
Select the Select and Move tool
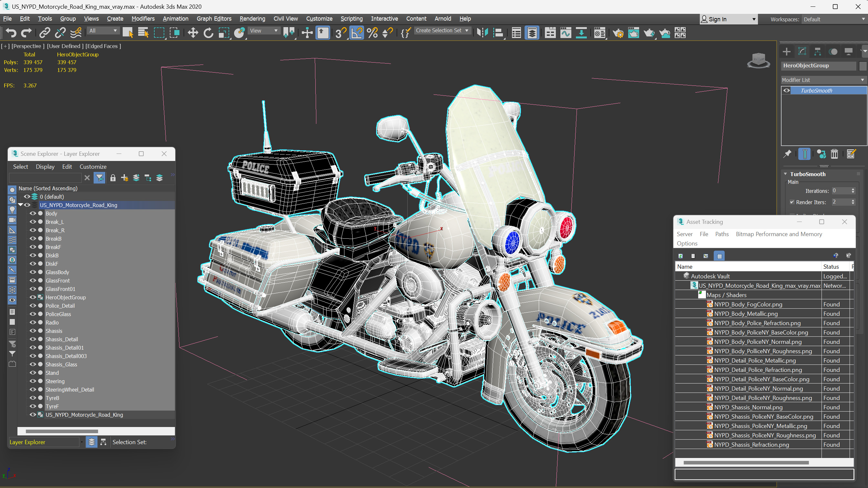coord(193,33)
